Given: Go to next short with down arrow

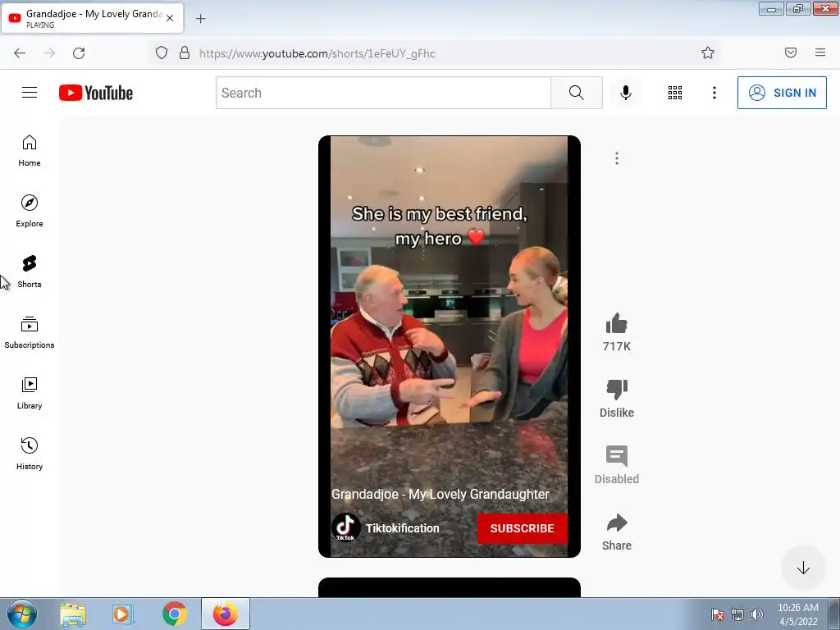Looking at the screenshot, I should point(803,568).
